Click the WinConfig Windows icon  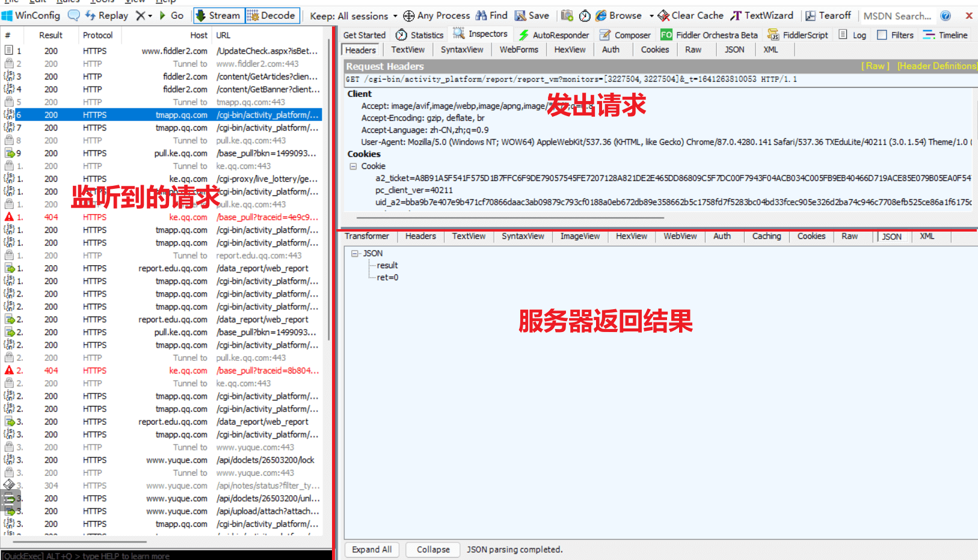7,16
